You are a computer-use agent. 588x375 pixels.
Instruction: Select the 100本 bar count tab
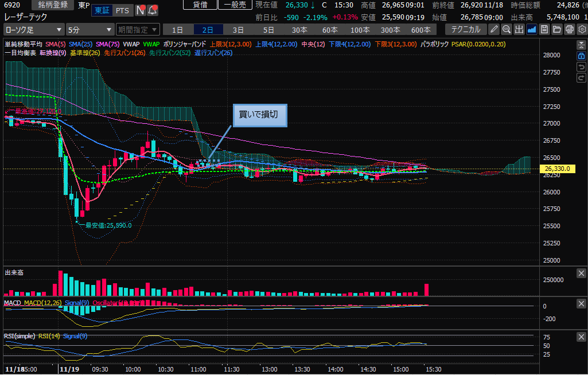point(360,29)
